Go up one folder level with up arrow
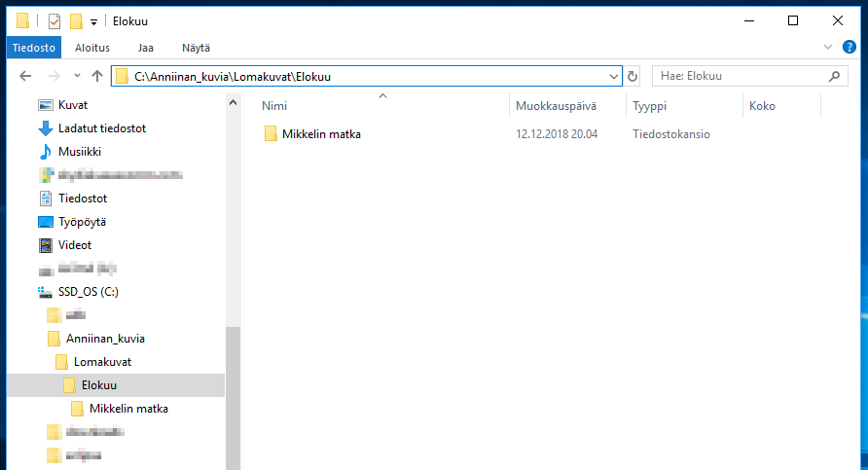The height and width of the screenshot is (470, 868). click(x=97, y=76)
